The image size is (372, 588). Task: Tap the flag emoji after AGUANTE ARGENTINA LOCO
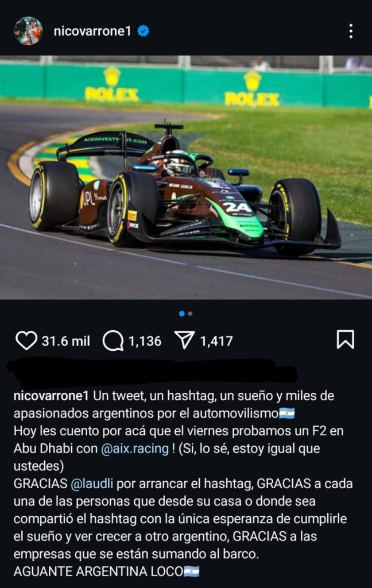point(192,571)
